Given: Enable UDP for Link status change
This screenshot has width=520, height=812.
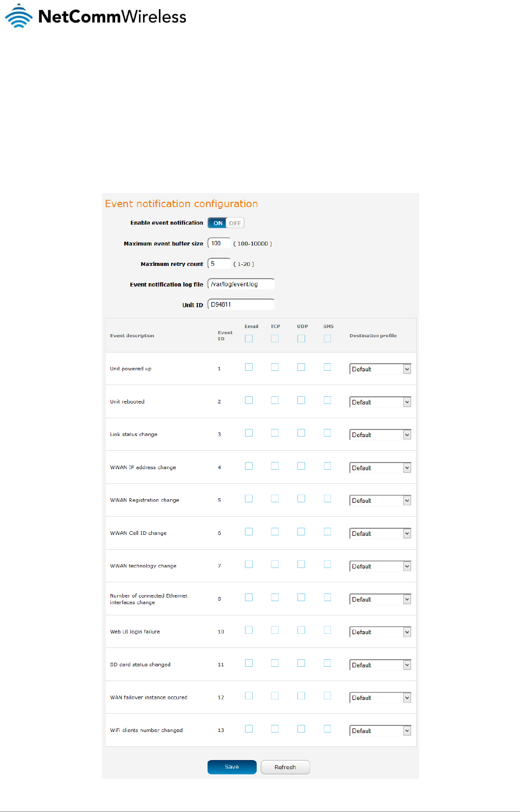Looking at the screenshot, I should point(302,433).
